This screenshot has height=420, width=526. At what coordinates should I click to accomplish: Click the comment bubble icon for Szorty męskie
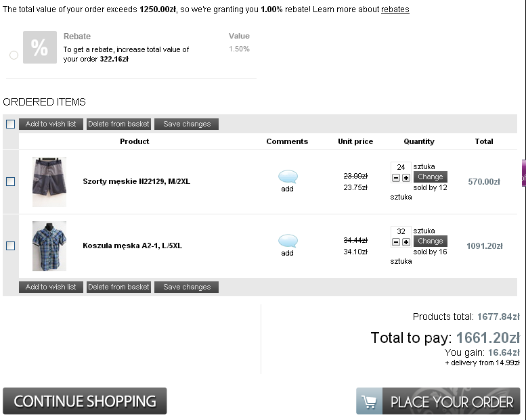[288, 177]
